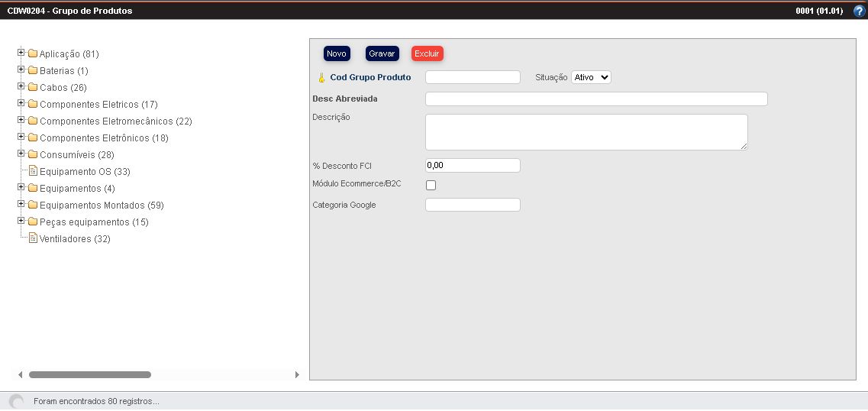Select Componentes Eletromecânicos (22) in the tree
Image resolution: width=868 pixels, height=411 pixels.
pos(115,121)
